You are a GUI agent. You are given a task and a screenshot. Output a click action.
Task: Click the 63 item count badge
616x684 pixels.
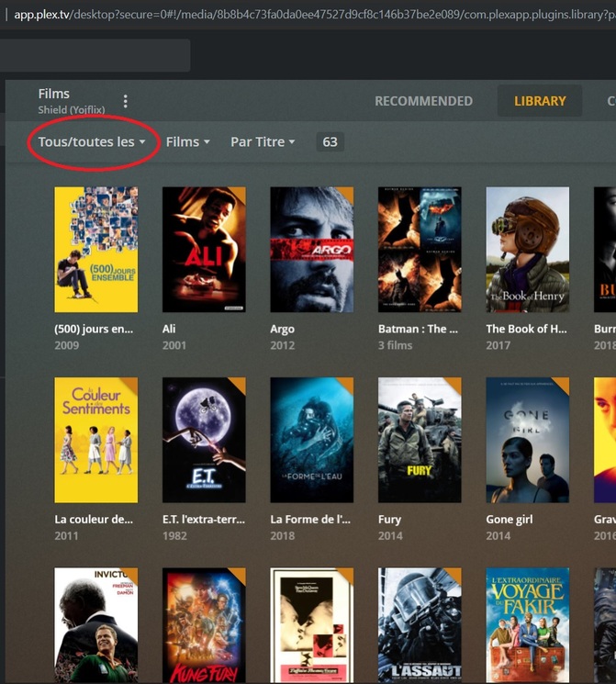pyautogui.click(x=330, y=142)
